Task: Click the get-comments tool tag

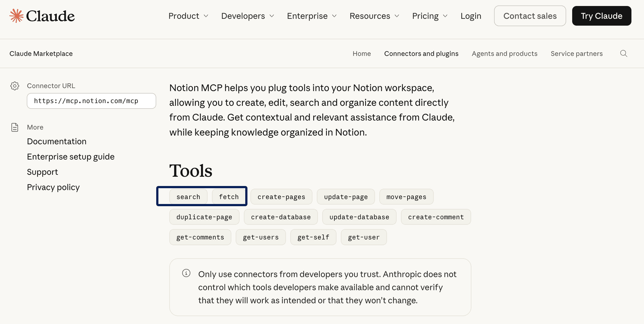Action: 200,237
